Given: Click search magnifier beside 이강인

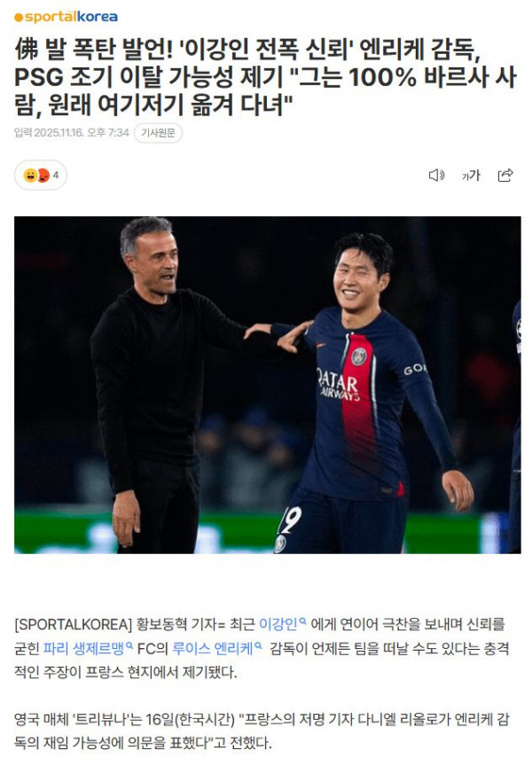Looking at the screenshot, I should coord(303,621).
